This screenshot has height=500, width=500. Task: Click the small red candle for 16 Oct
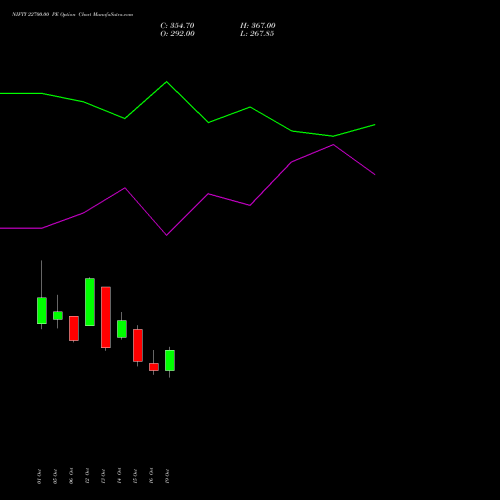pos(154,367)
